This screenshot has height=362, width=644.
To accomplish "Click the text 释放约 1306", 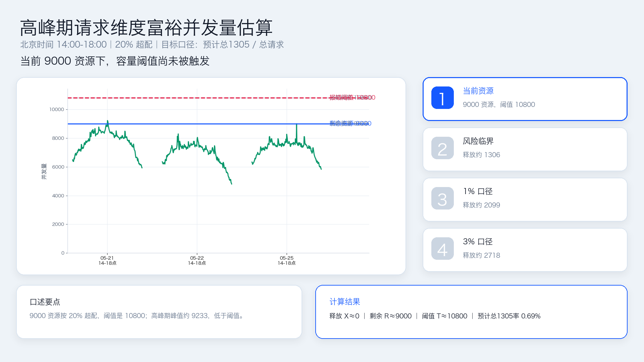I will click(x=481, y=155).
